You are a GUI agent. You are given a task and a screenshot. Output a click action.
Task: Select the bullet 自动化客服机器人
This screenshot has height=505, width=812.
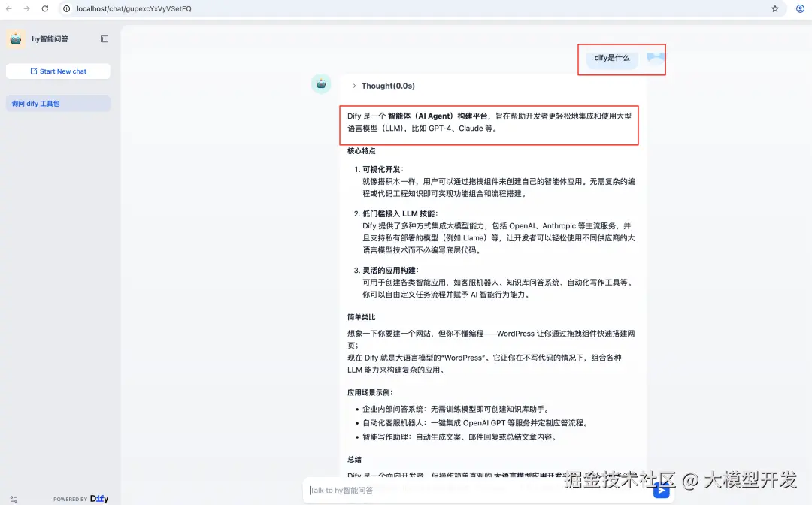pos(475,423)
